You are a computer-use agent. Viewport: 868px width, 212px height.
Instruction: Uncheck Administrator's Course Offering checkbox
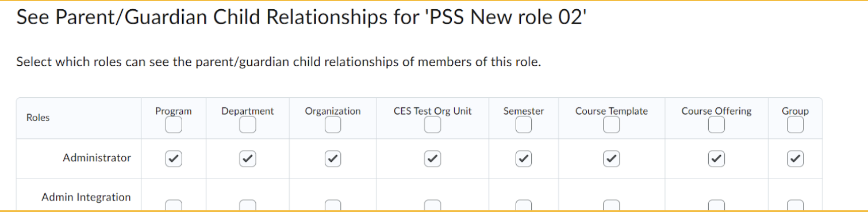click(x=716, y=158)
